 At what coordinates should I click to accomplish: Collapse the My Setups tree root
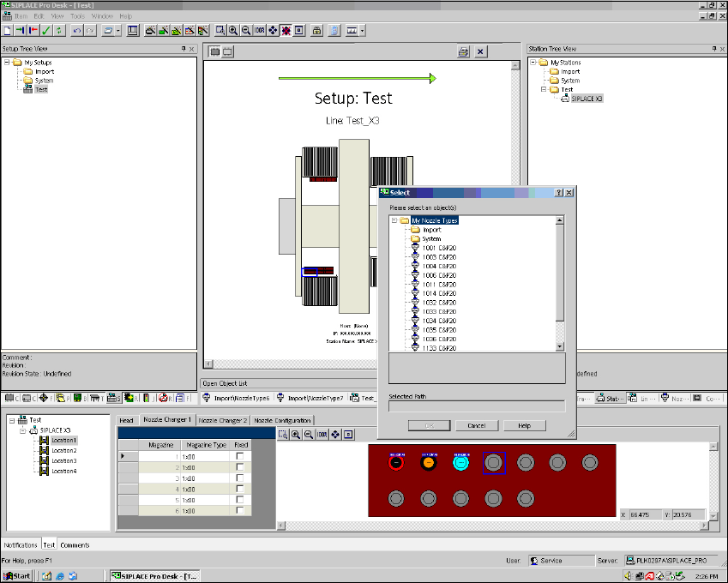pyautogui.click(x=6, y=63)
